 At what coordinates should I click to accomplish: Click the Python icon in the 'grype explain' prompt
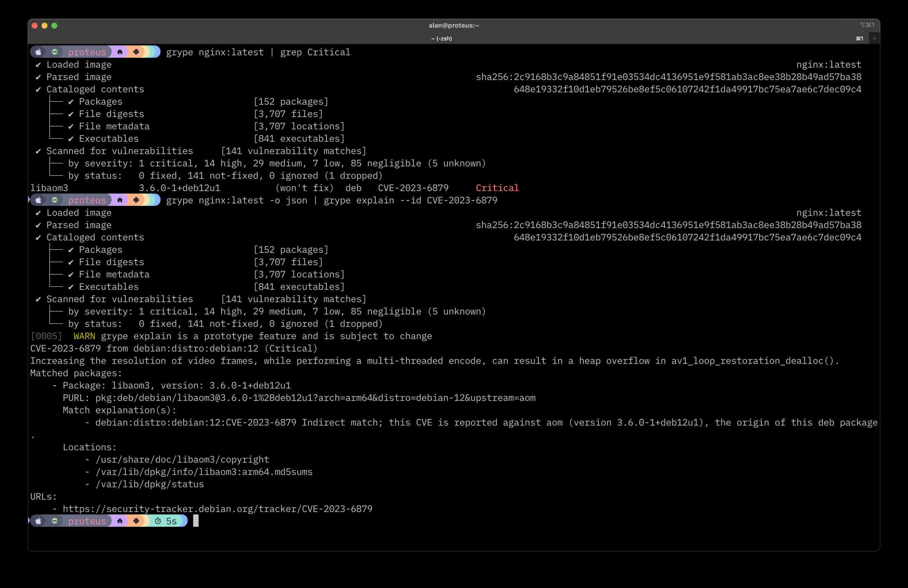click(x=136, y=200)
